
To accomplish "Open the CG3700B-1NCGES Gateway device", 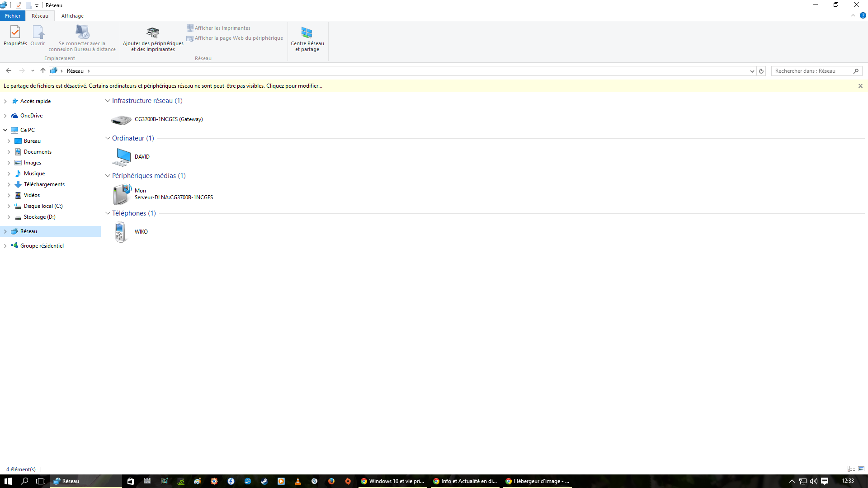I will [x=168, y=119].
